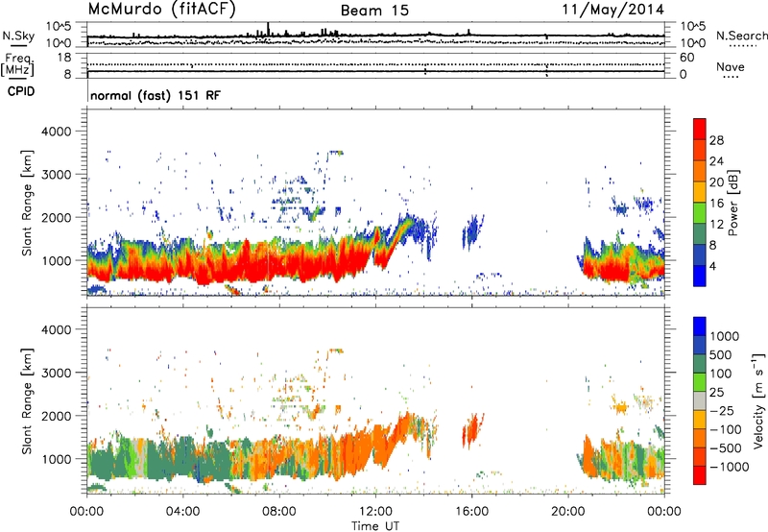Click Power colorbar segment between 8 and 12
The height and width of the screenshot is (532, 768).
coord(700,234)
